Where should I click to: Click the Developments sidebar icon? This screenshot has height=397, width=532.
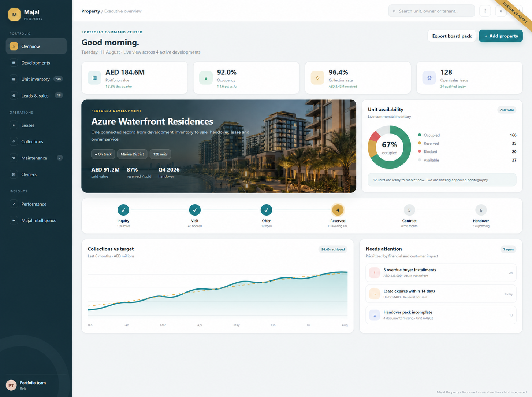pyautogui.click(x=14, y=63)
